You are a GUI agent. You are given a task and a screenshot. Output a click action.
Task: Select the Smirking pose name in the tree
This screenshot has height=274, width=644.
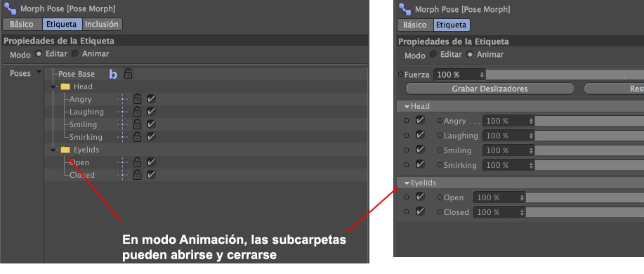click(x=86, y=137)
